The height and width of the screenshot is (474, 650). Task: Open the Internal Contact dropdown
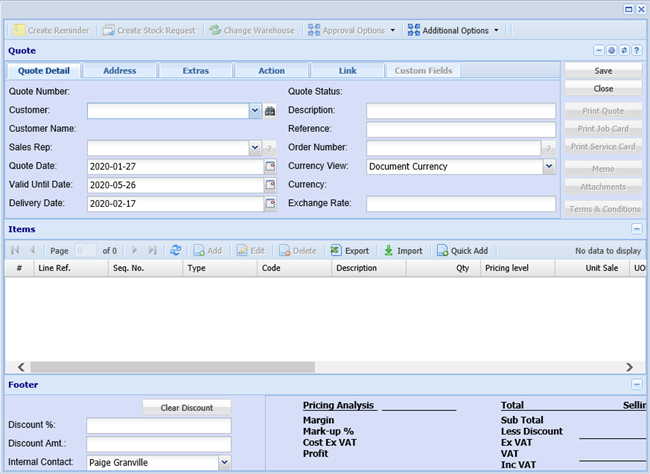(224, 462)
